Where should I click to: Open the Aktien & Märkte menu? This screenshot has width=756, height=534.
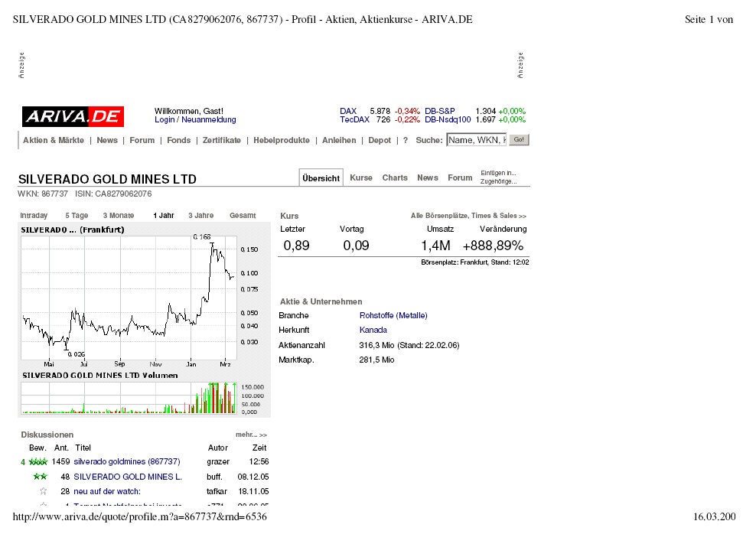pyautogui.click(x=54, y=140)
